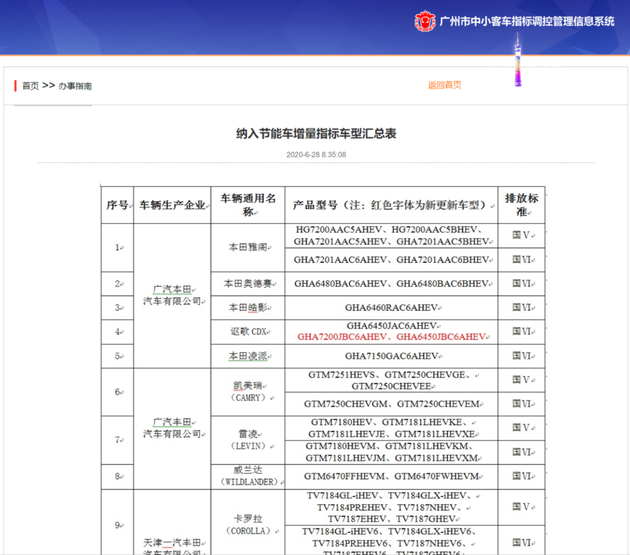Click the 凯美瑞 (CAMRY) cell
Image resolution: width=630 pixels, height=555 pixels.
click(x=247, y=392)
